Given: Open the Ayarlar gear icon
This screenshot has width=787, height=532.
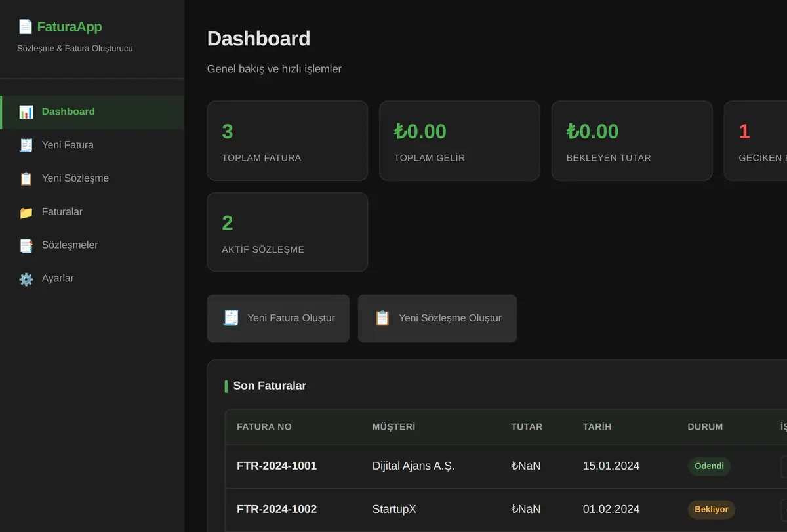Looking at the screenshot, I should point(26,279).
